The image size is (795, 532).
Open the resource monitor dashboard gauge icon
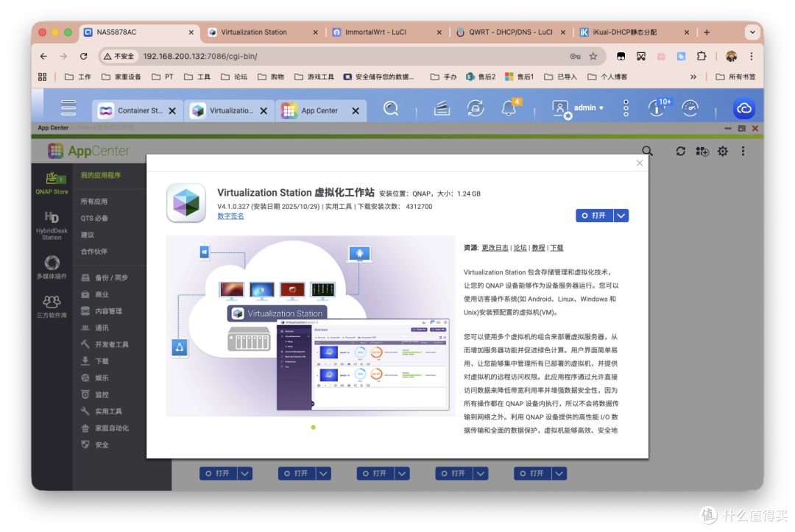pos(690,108)
